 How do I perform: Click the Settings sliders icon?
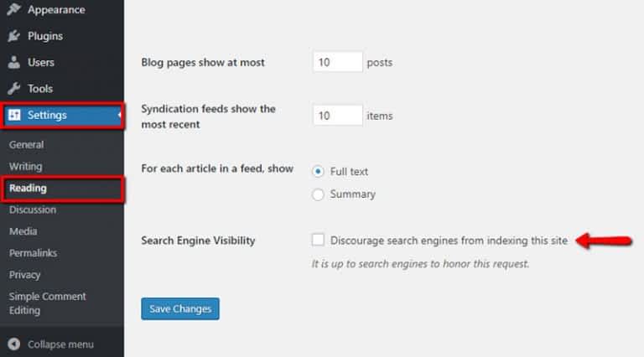(14, 115)
